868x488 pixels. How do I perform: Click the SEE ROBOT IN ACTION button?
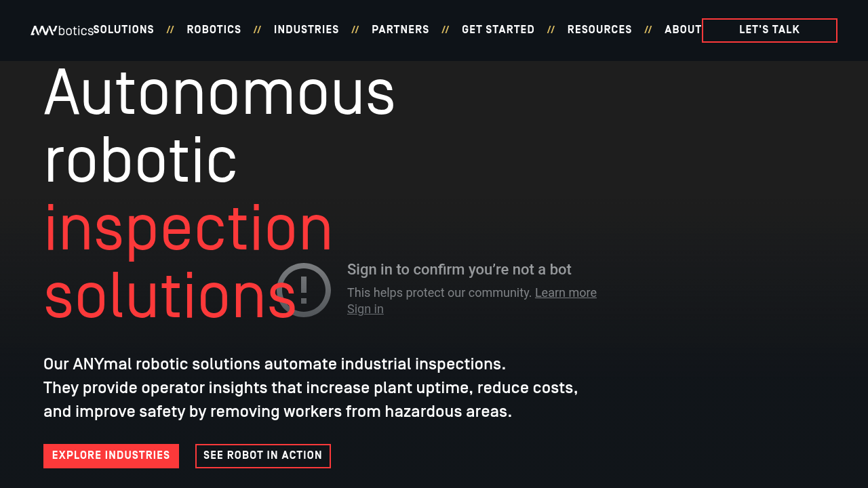(x=262, y=455)
